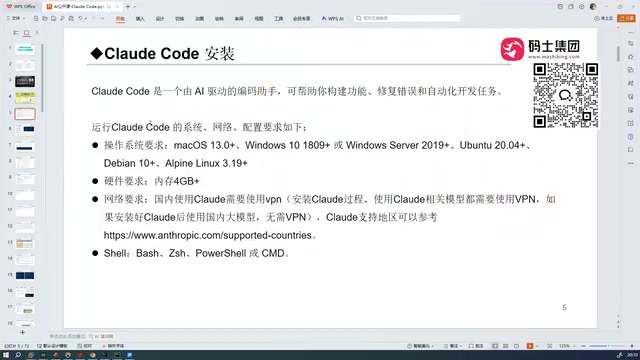Expand the quick access toolbar customize arrow
Viewport: 640px width, 360px height.
pyautogui.click(x=102, y=18)
